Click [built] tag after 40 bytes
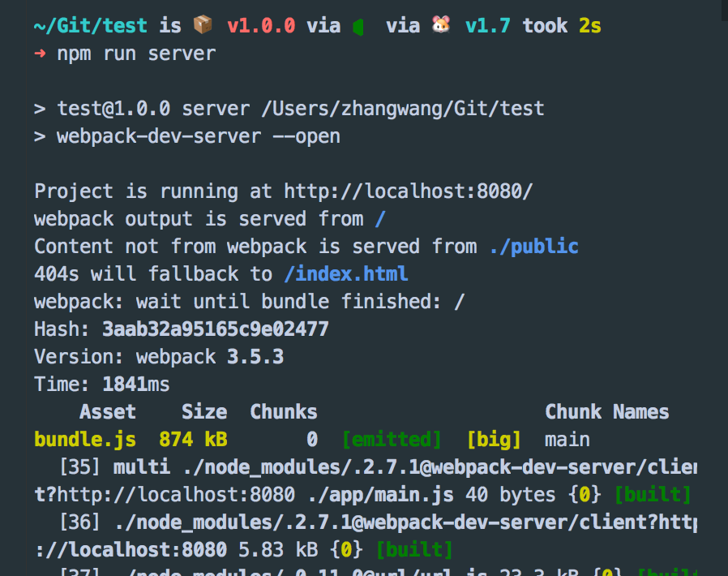This screenshot has width=728, height=576. click(x=653, y=495)
